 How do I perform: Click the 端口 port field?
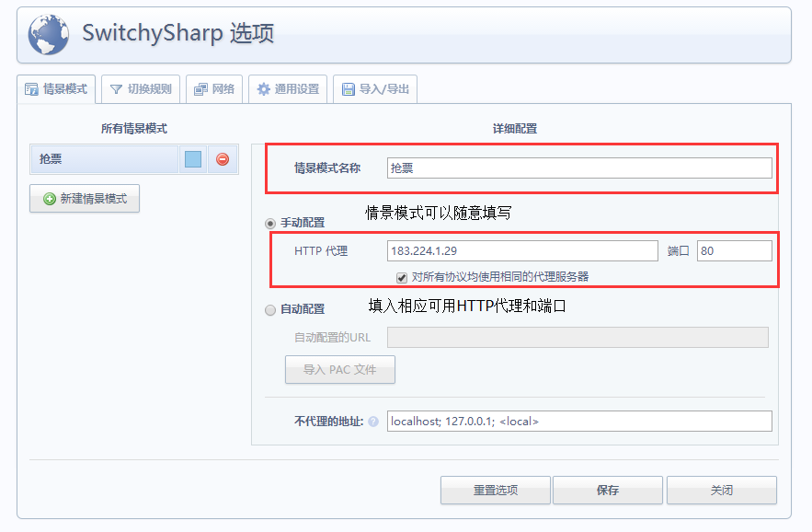(x=735, y=251)
